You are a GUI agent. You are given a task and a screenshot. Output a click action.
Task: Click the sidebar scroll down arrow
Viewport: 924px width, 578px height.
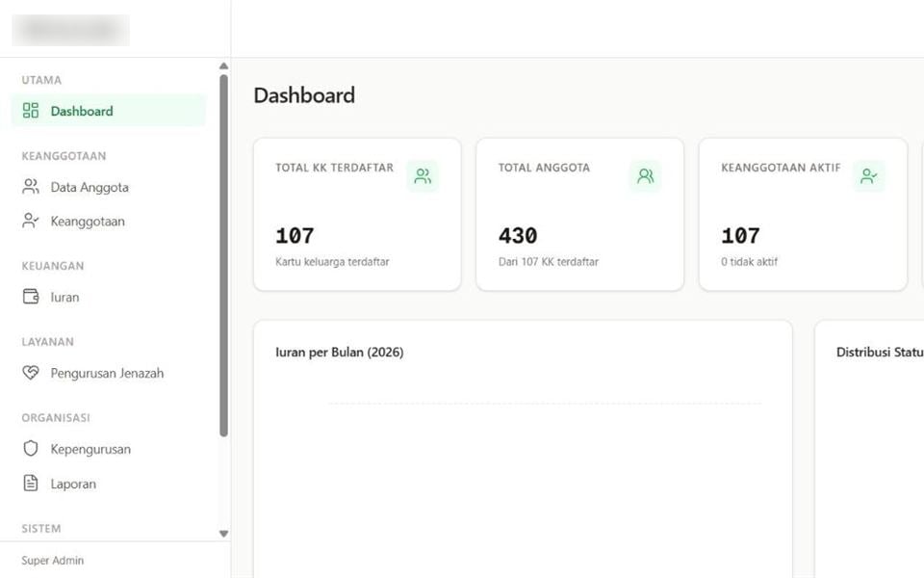point(223,534)
